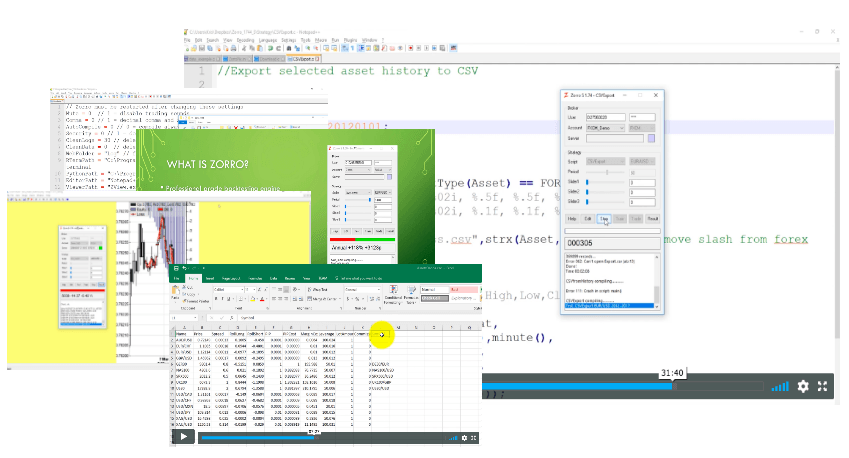The width and height of the screenshot is (849, 458).
Task: Open the Search menu in Notepad++
Action: pos(213,40)
